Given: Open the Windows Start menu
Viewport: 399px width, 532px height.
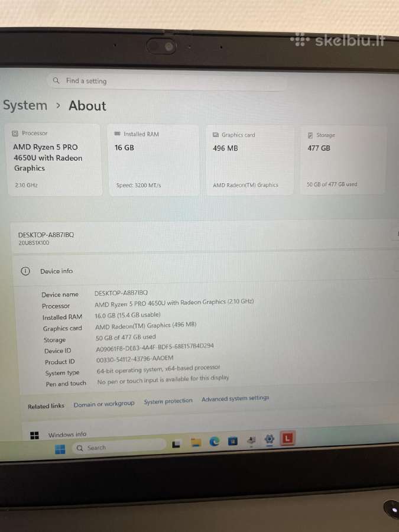Looking at the screenshot, I should [60, 449].
